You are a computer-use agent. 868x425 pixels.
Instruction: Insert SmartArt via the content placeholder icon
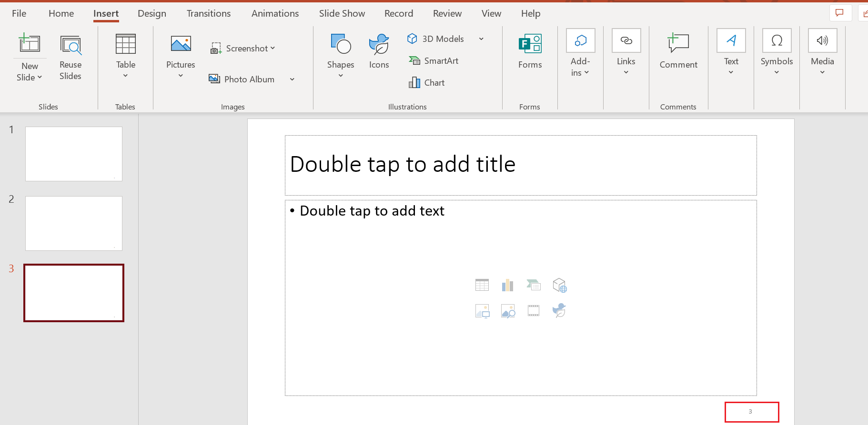pyautogui.click(x=534, y=285)
